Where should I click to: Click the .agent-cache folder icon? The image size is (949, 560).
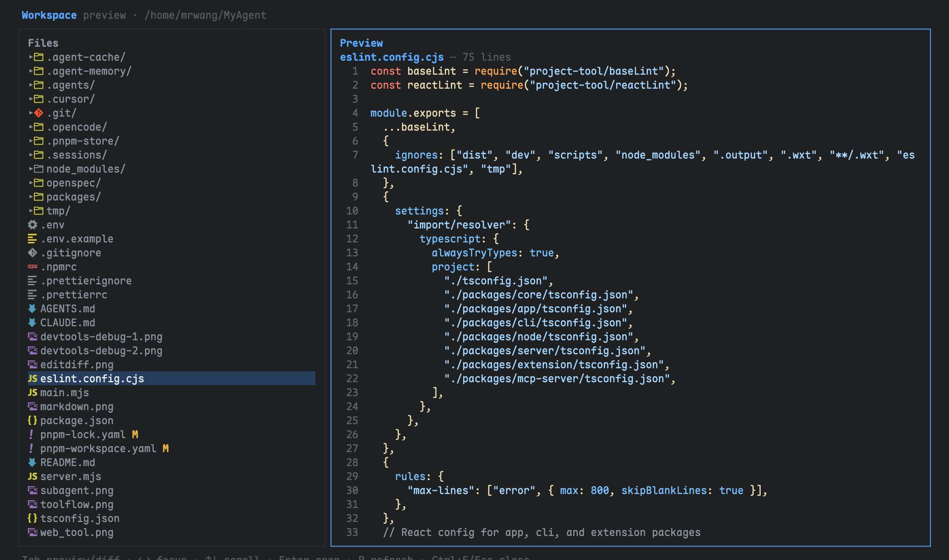click(x=39, y=57)
